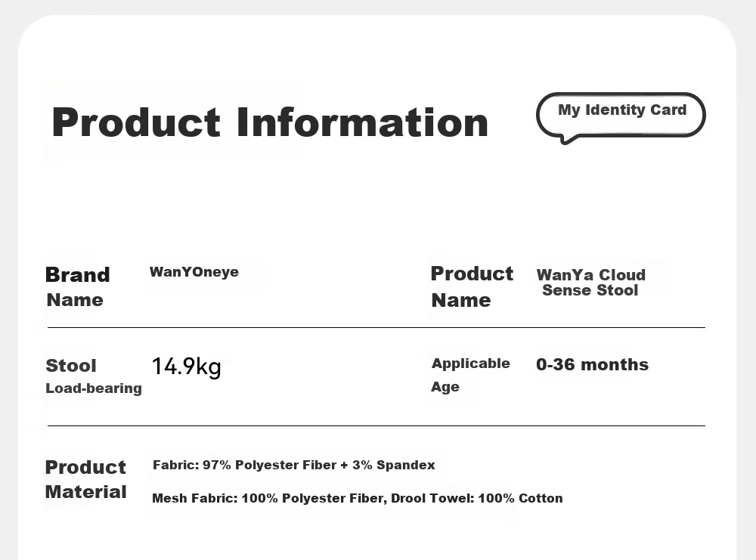Screen dimensions: 756x560
Task: Select the WanYa Cloud Sense Stool text
Action: 590,283
